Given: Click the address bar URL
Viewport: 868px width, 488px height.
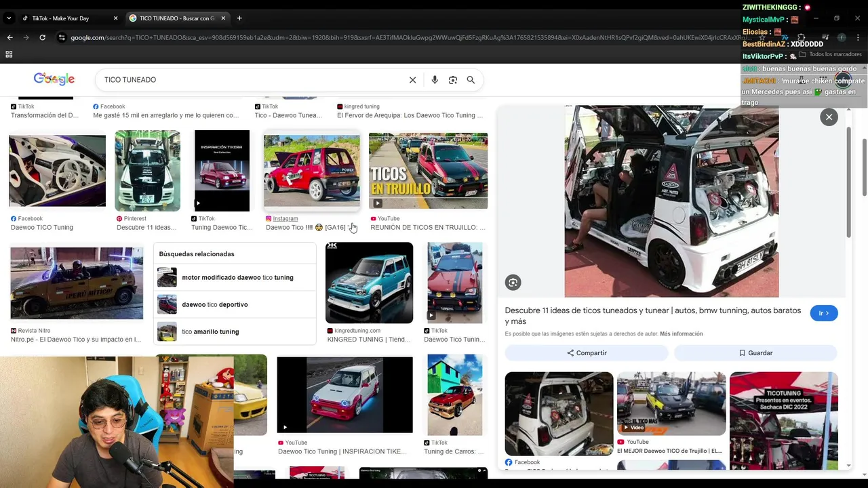Looking at the screenshot, I should [x=407, y=37].
